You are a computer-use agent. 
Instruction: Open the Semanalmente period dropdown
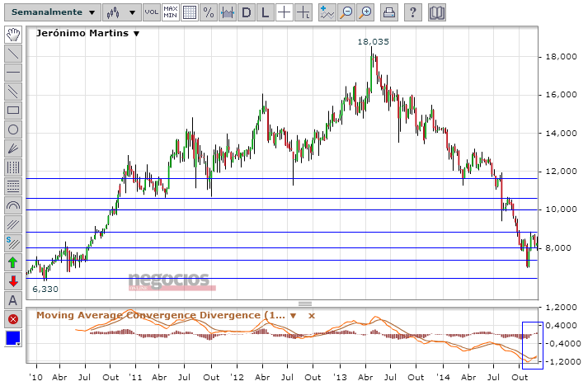(x=53, y=12)
